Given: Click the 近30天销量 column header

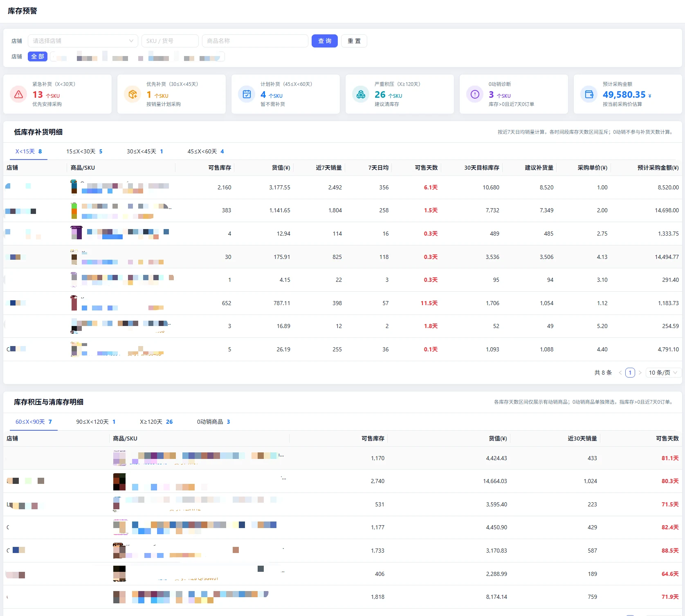Looking at the screenshot, I should point(582,438).
